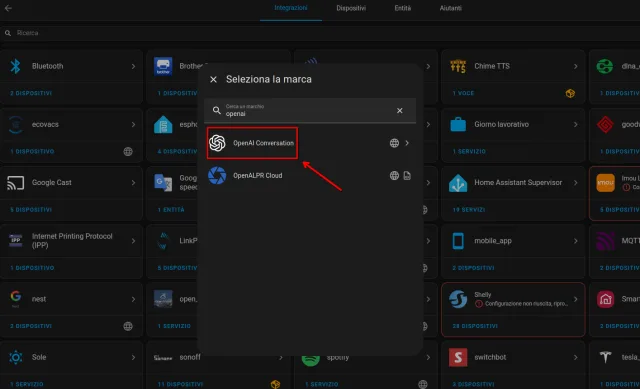
Task: Click the sonoff card title
Action: (x=190, y=357)
